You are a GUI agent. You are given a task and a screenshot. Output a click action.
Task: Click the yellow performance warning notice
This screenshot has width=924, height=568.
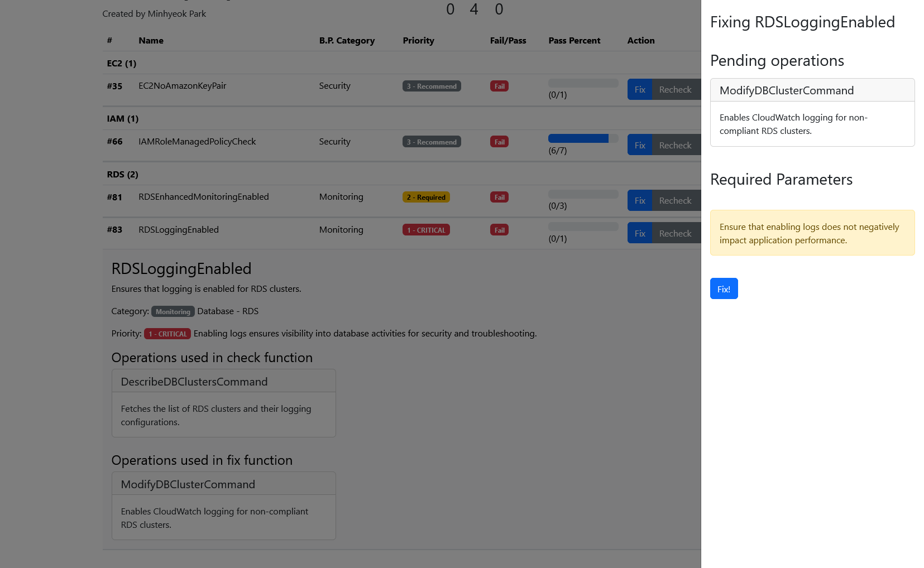812,233
